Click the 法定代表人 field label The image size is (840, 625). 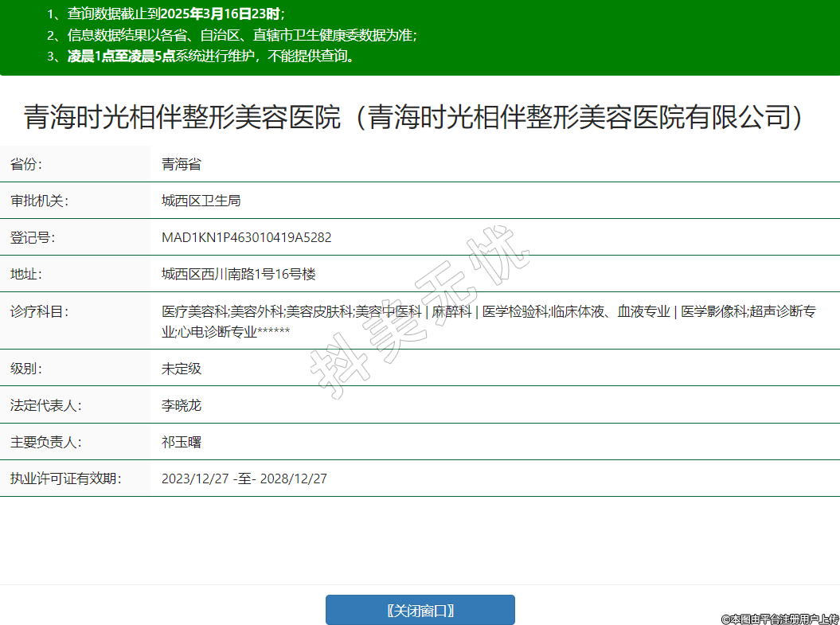45,405
